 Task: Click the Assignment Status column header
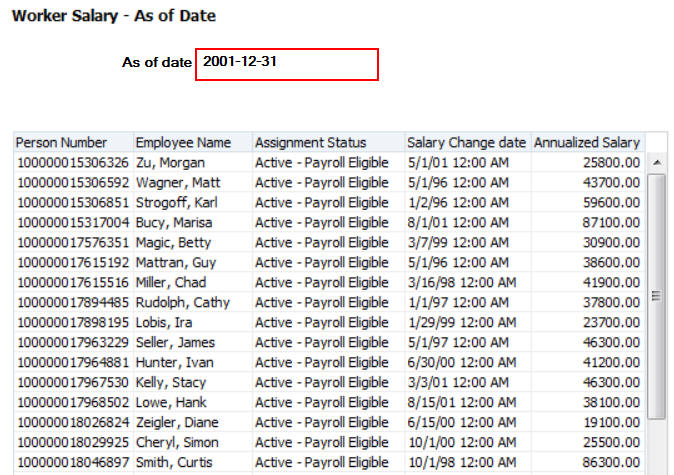coord(311,142)
